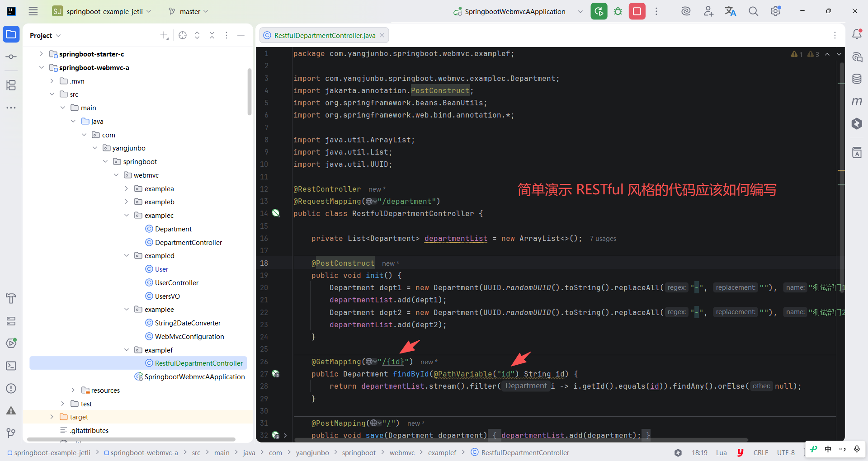Open project name springboot-example-jetli dropdown
This screenshot has height=461, width=868.
click(x=102, y=11)
